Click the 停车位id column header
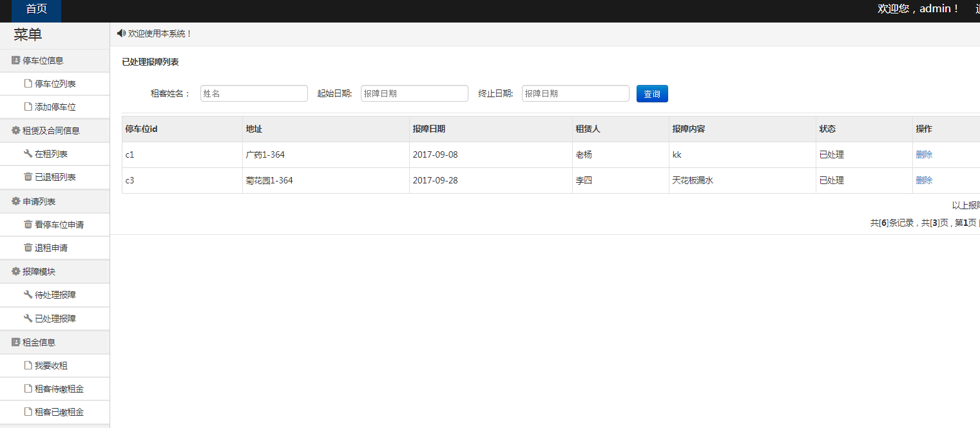Viewport: 980px width, 428px height. (182, 129)
